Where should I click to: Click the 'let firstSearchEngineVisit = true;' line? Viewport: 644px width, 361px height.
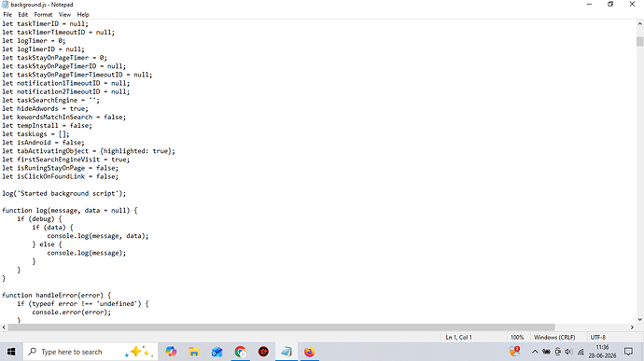(65, 160)
